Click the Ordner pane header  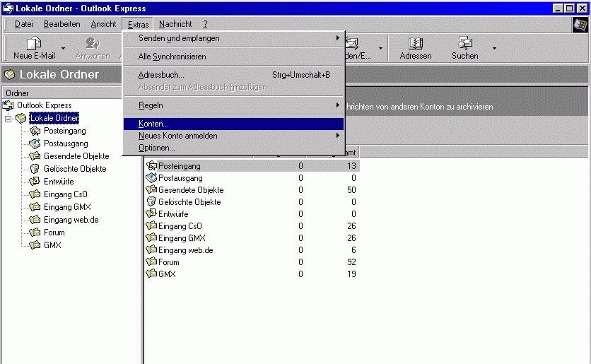pyautogui.click(x=62, y=93)
